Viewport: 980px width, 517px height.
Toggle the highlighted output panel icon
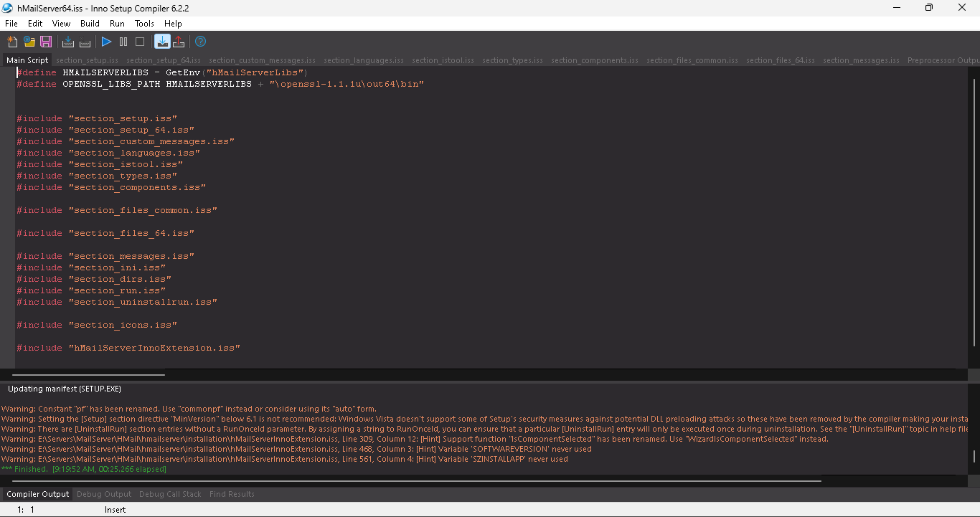coord(162,42)
